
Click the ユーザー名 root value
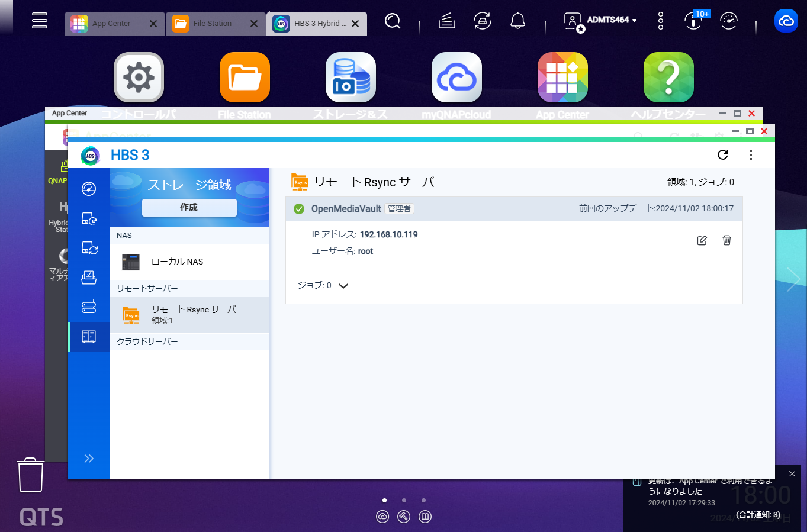(x=365, y=251)
